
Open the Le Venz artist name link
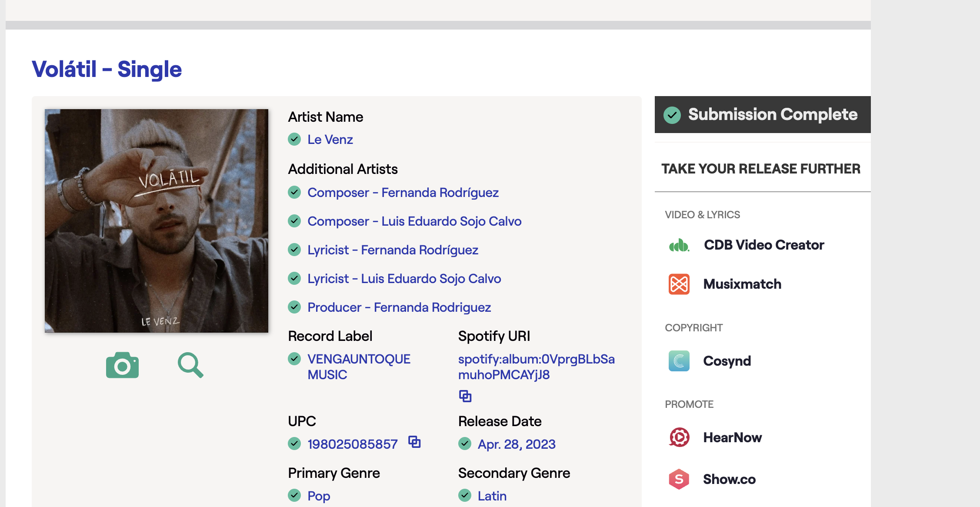click(330, 140)
